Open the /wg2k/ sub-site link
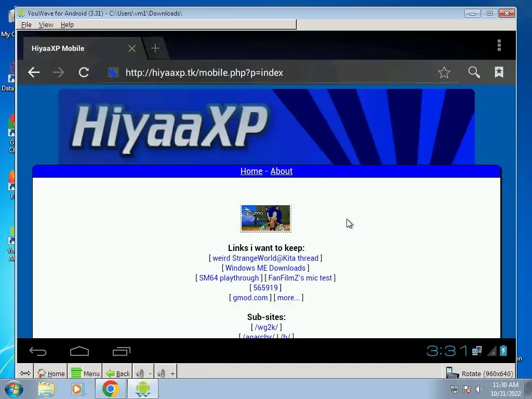Screen dimensions: 532x399 (x=267, y=327)
